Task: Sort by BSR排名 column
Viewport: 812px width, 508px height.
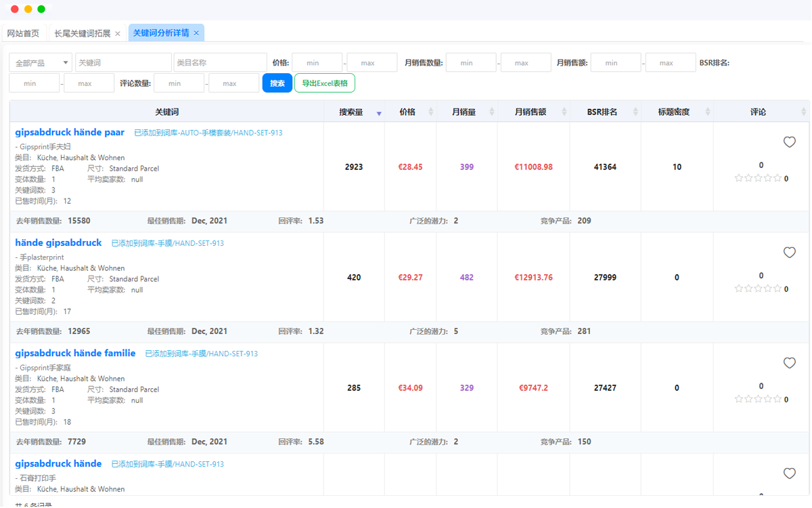Action: point(636,112)
